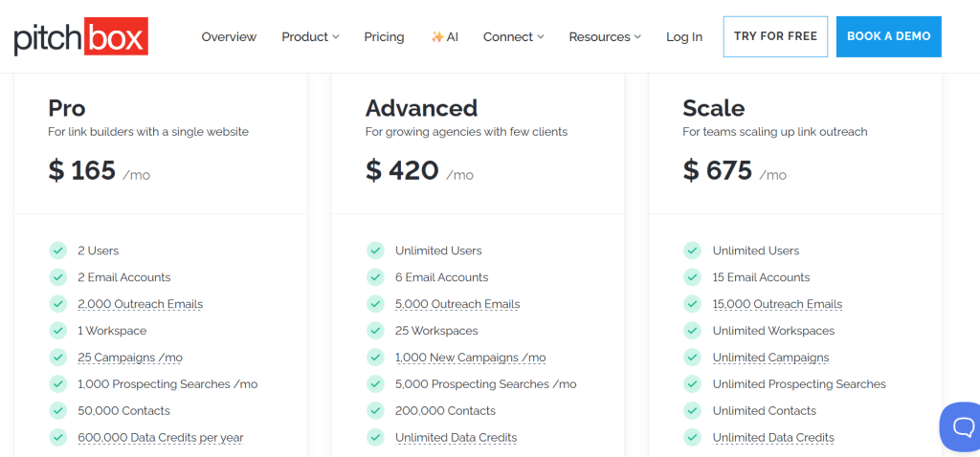Click checkmark beside 1,000 New Campaigns /mo
The width and height of the screenshot is (980, 457).
coord(375,358)
